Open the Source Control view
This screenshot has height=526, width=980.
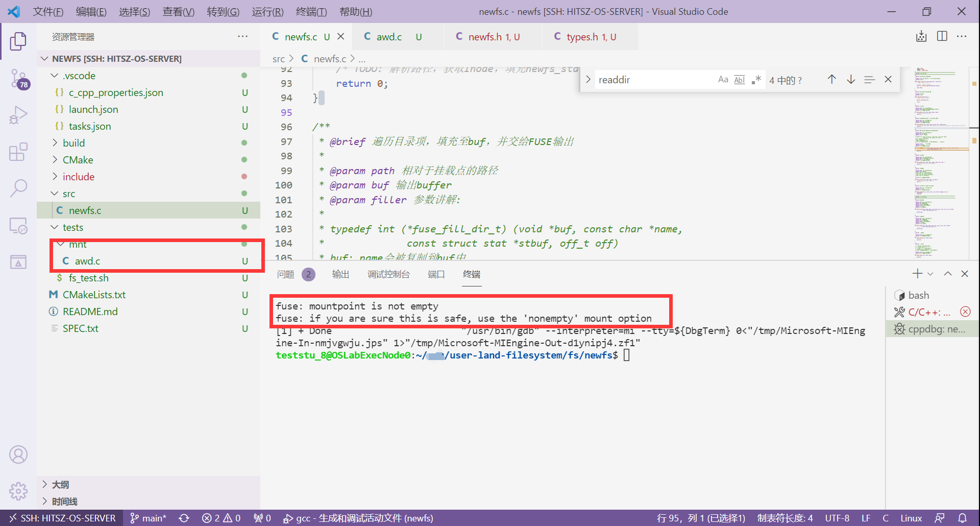pyautogui.click(x=18, y=78)
